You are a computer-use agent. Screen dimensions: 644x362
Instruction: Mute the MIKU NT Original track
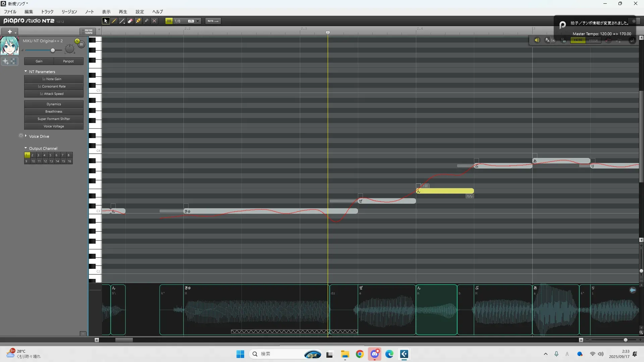pyautogui.click(x=82, y=44)
